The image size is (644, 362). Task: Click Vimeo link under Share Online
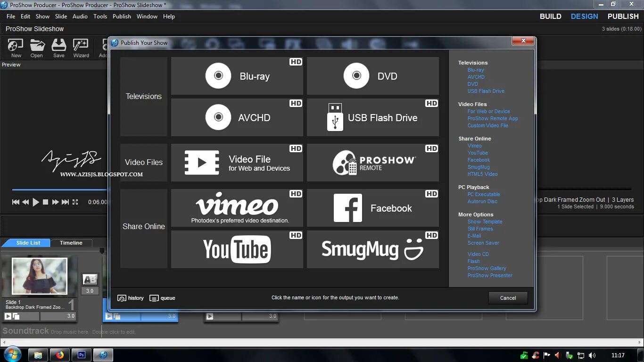(474, 146)
